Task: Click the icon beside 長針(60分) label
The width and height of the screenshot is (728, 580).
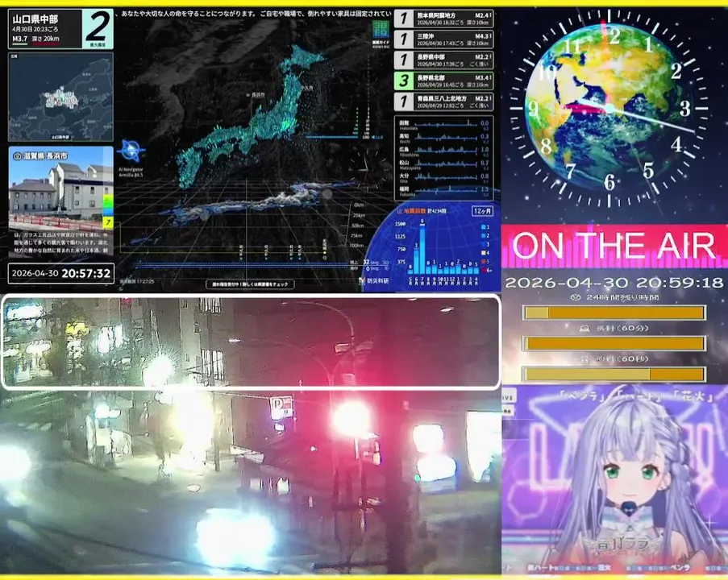Action: click(x=584, y=328)
